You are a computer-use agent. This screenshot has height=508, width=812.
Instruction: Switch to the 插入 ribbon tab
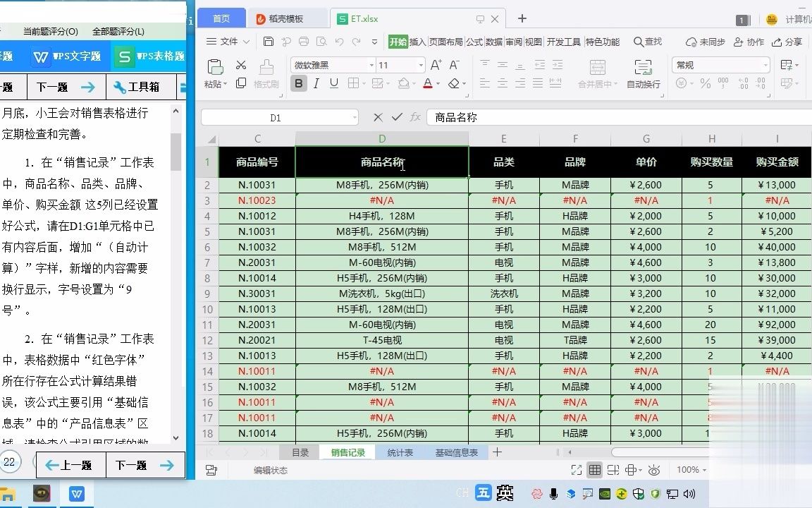(417, 41)
